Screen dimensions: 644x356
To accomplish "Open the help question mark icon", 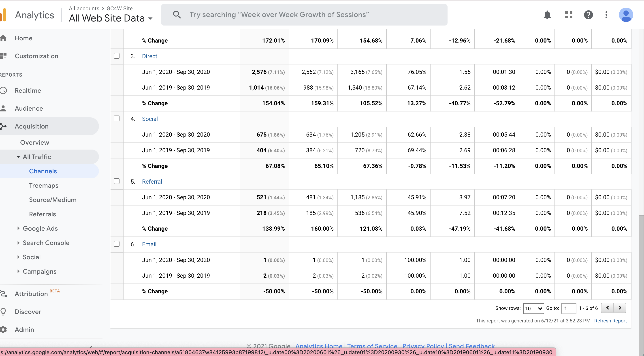I will pos(588,15).
